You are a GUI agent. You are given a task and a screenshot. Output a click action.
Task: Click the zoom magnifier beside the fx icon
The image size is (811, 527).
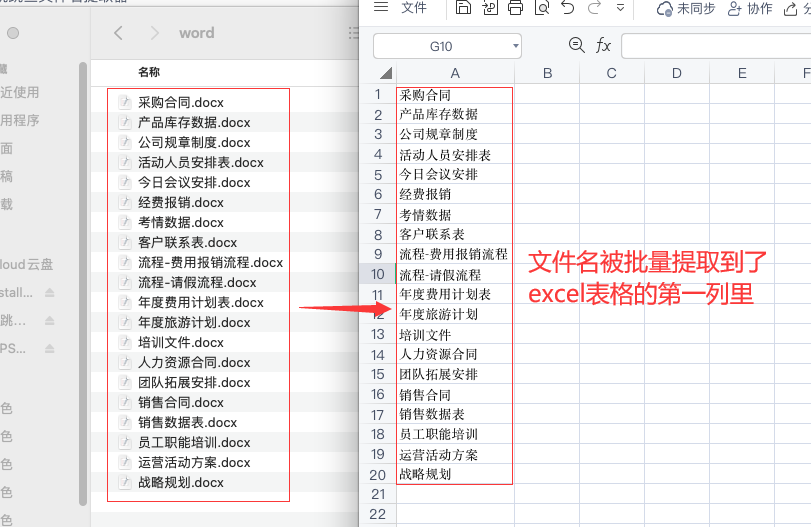(576, 45)
